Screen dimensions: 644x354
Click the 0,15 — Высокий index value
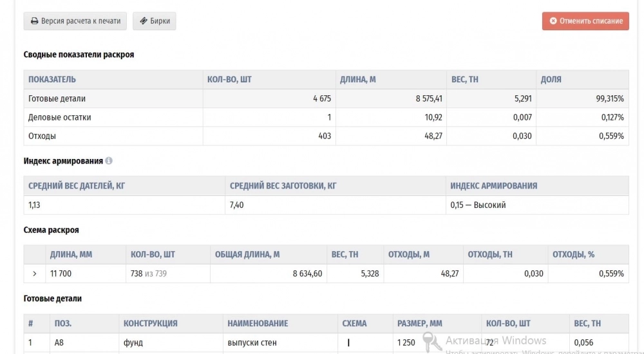click(478, 205)
